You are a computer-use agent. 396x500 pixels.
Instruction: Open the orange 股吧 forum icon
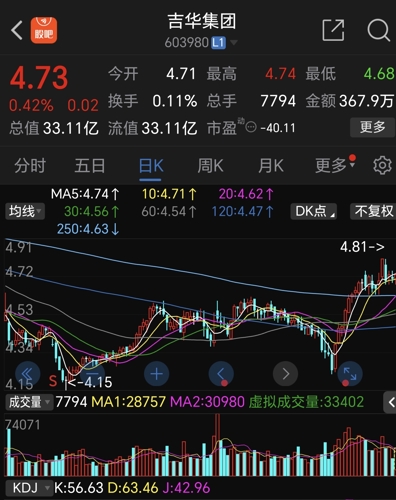(44, 30)
